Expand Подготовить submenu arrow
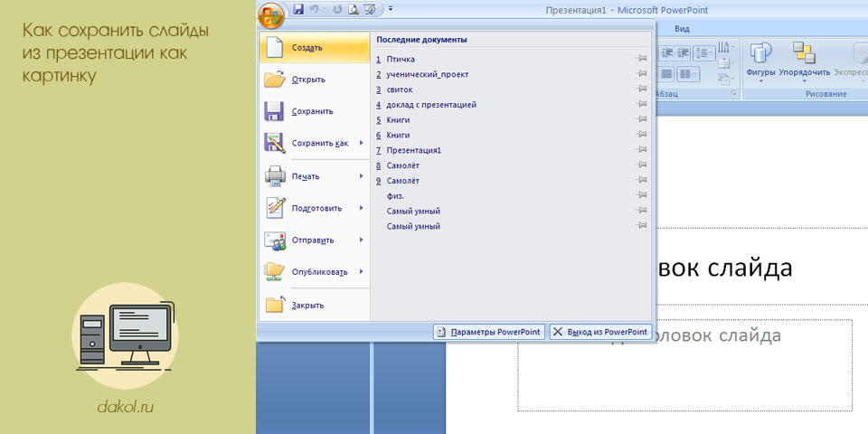Viewport: 868px width, 434px height. pyautogui.click(x=361, y=208)
